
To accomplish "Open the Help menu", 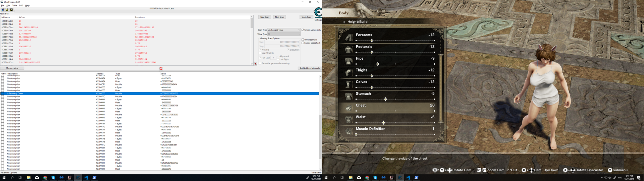I will (x=28, y=6).
